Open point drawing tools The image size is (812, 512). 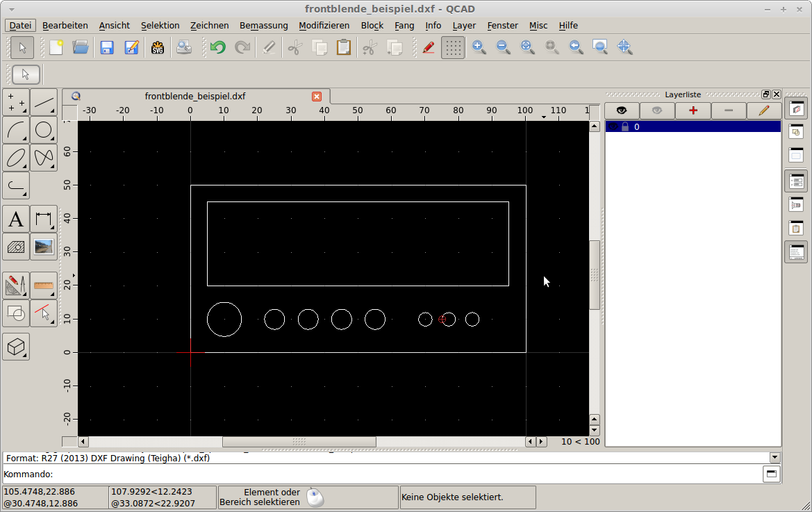(16, 103)
